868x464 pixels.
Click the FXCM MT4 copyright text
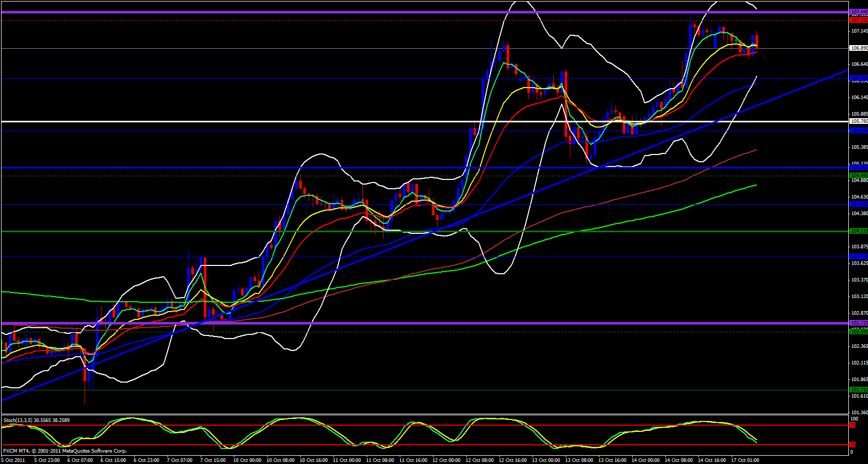pos(65,451)
